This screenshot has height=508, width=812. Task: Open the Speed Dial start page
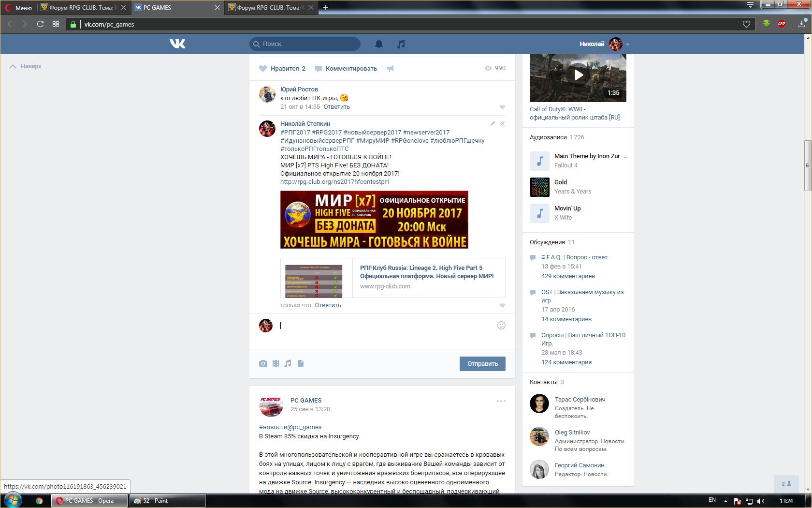tap(56, 24)
